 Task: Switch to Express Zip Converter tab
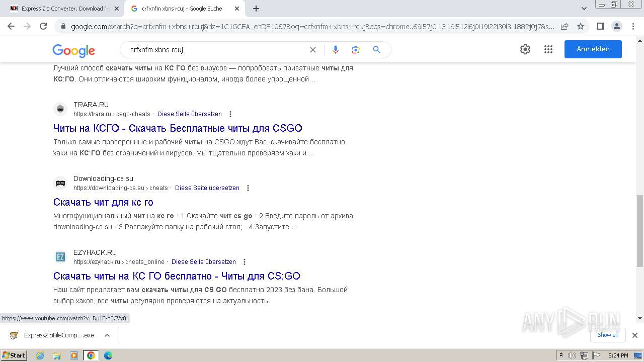click(59, 9)
